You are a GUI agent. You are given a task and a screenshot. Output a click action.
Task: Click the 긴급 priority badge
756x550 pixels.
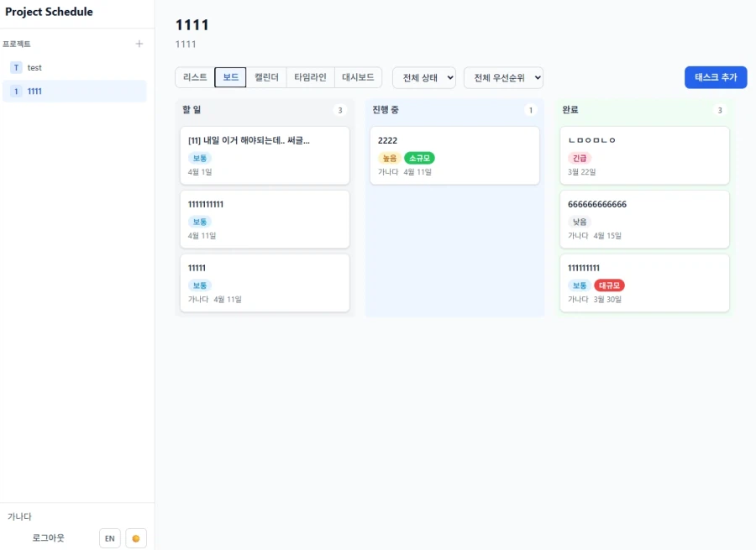click(x=580, y=158)
